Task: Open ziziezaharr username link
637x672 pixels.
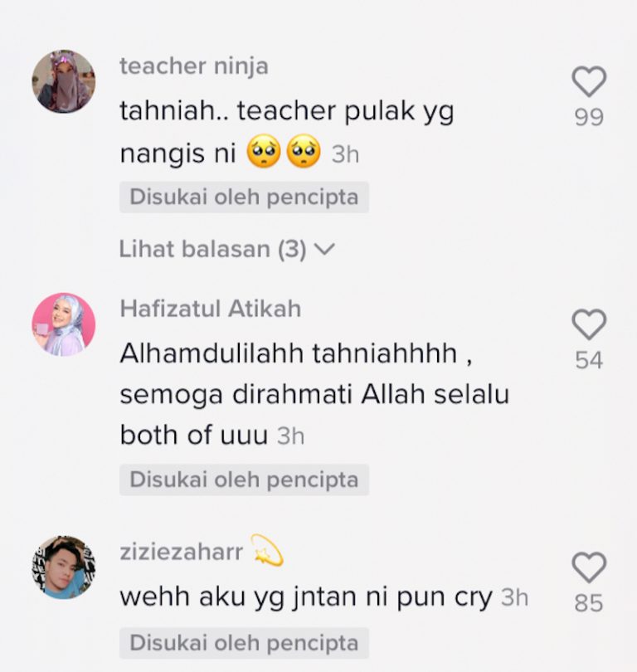Action: [x=182, y=552]
